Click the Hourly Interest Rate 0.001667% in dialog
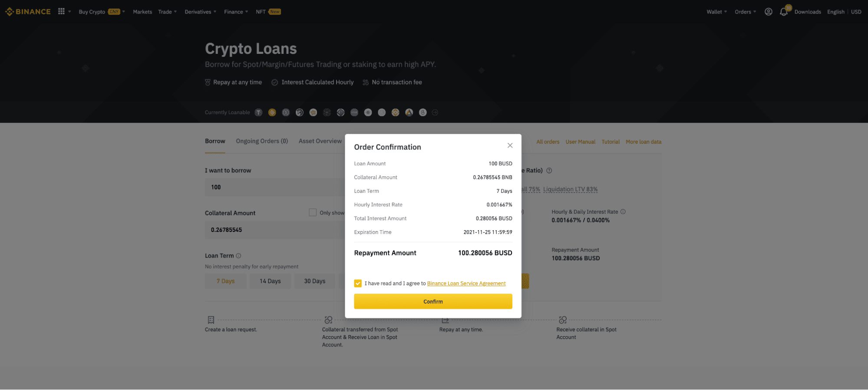Viewport: 868px width, 390px height. click(499, 205)
